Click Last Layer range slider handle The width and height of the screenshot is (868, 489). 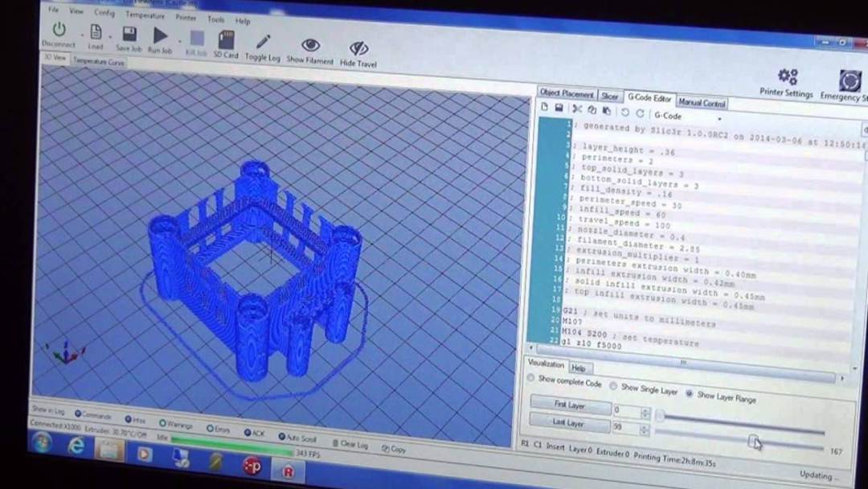[x=753, y=441]
